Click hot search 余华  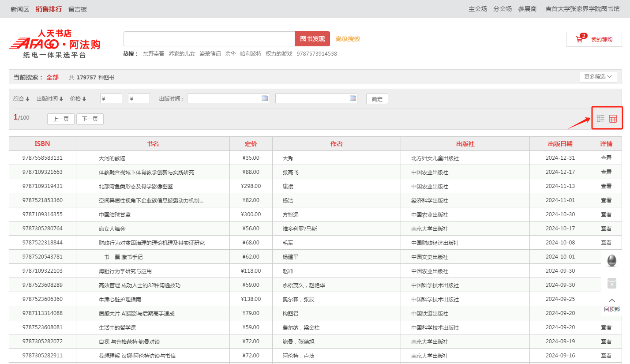point(230,54)
